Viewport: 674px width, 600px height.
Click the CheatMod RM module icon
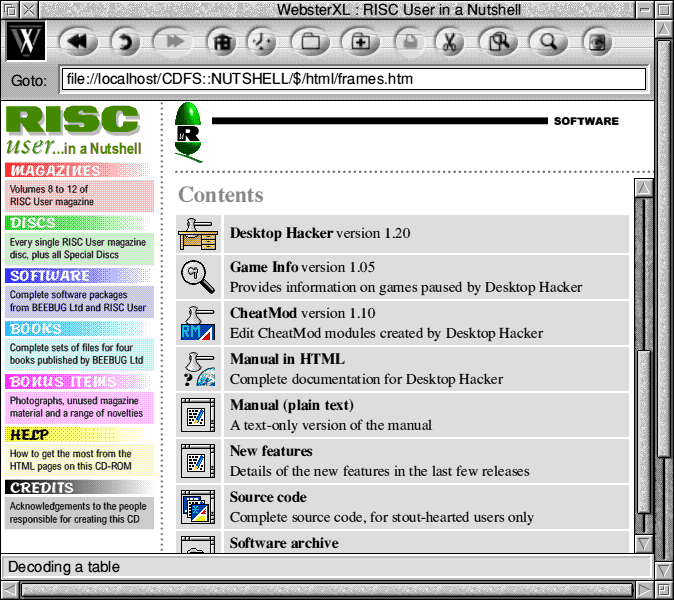pos(198,323)
